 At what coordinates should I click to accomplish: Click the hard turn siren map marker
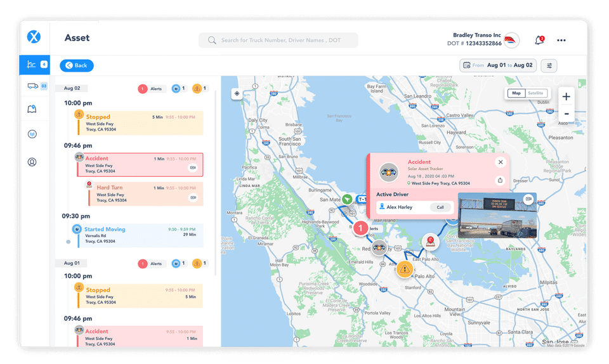click(430, 242)
